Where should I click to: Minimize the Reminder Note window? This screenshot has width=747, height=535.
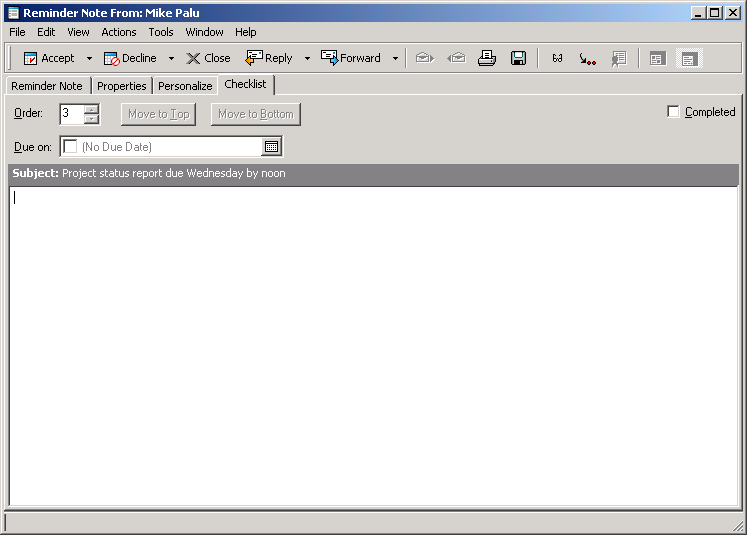pyautogui.click(x=698, y=13)
